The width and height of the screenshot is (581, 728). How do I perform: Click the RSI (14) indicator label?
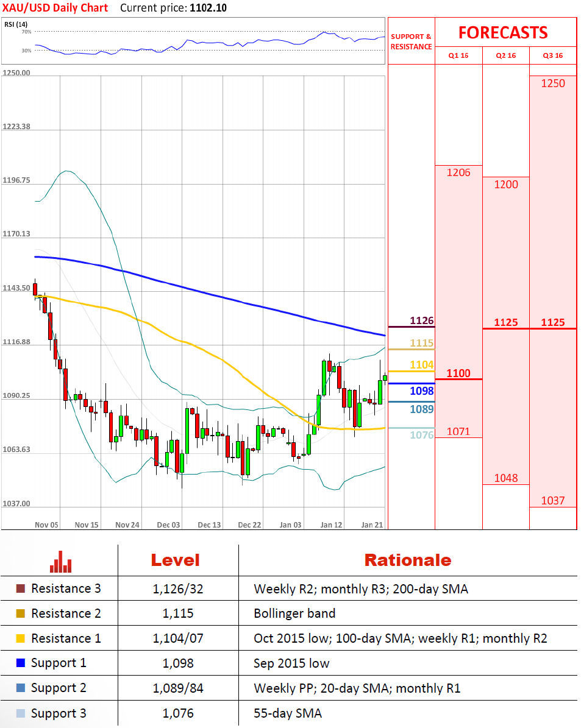[x=16, y=24]
